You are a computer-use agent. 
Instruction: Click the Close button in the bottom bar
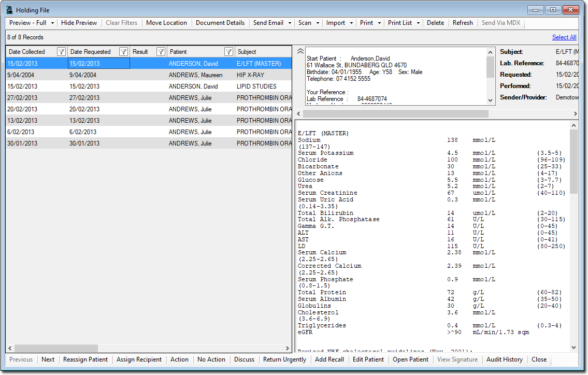(539, 359)
